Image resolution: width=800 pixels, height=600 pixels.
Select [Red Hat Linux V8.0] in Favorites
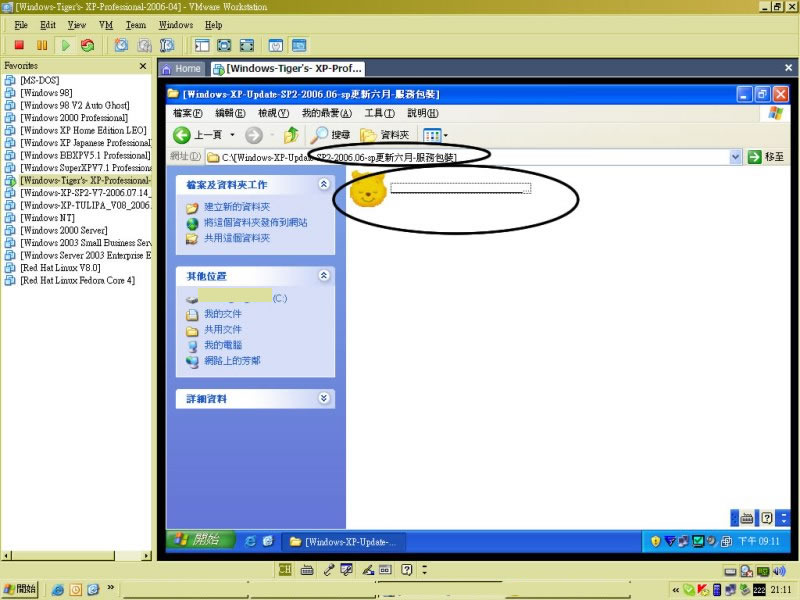60,268
